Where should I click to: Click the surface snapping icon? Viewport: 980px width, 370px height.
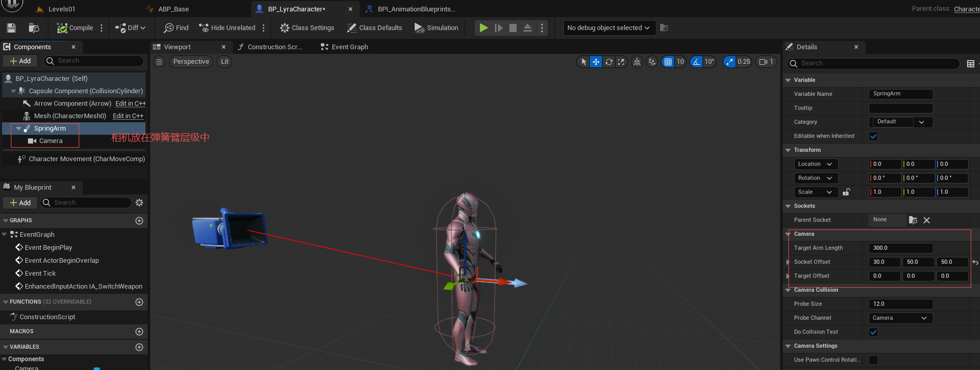[x=652, y=62]
